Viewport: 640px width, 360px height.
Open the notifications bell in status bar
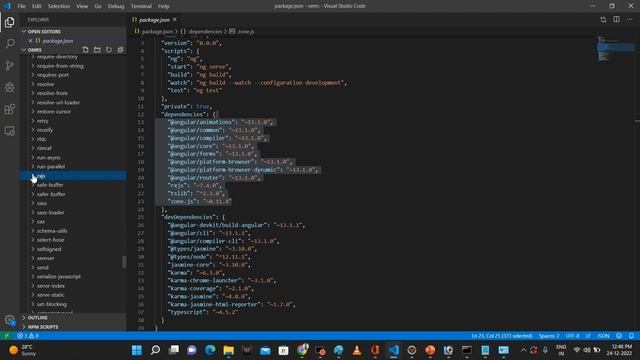point(631,336)
